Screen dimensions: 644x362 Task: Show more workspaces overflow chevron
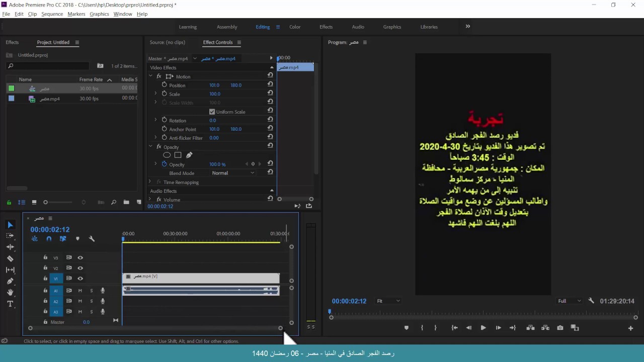(x=468, y=26)
